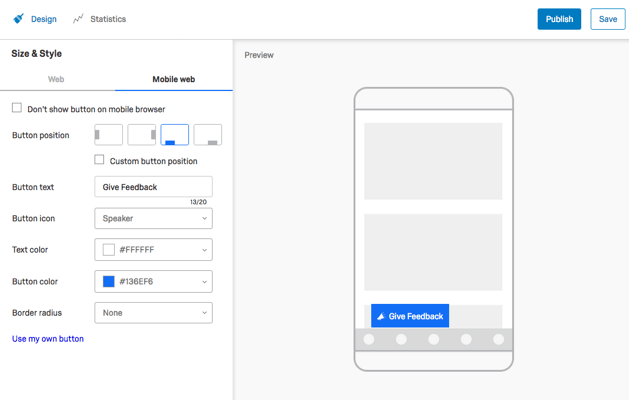This screenshot has width=629, height=400.
Task: Click the Button position label
Action: pos(41,135)
